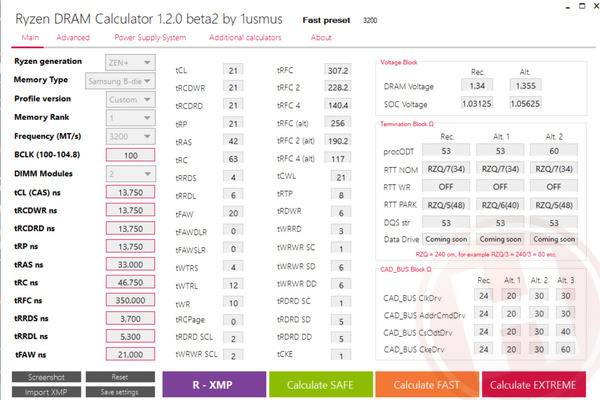The image size is (600, 400).
Task: Focus the tRRDS ns field
Action: [x=130, y=318]
